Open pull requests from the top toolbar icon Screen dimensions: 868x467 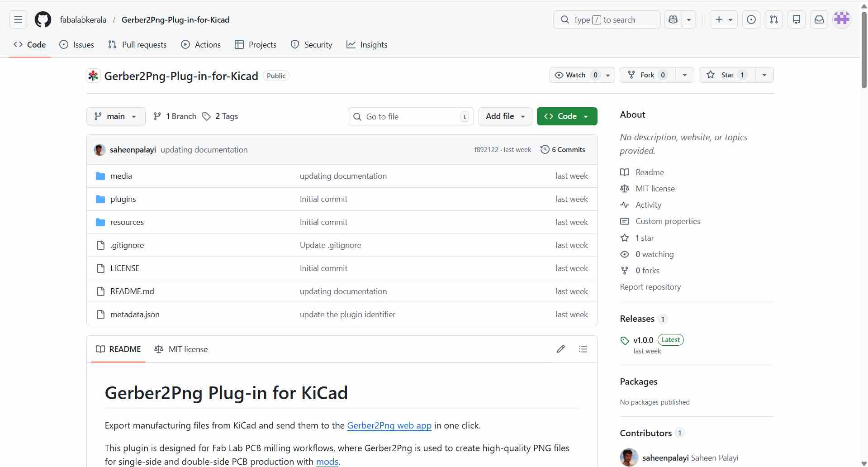tap(773, 19)
